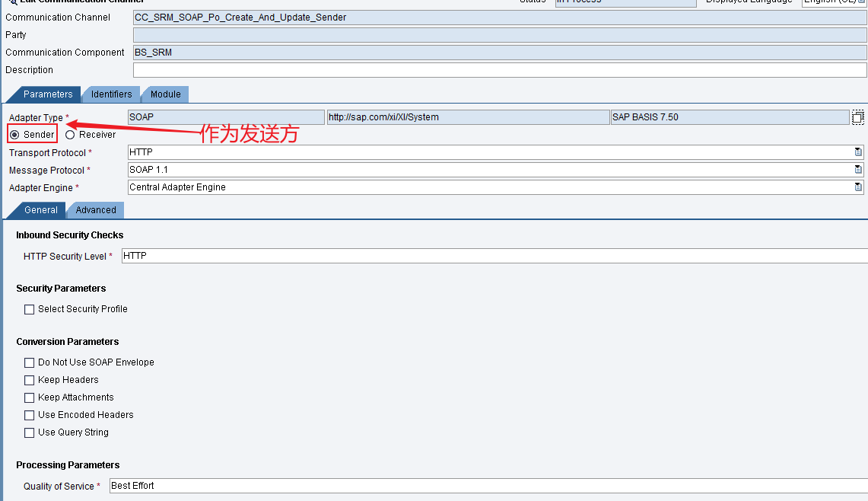The image size is (868, 501).
Task: Select the Sender radio button
Action: tap(14, 135)
